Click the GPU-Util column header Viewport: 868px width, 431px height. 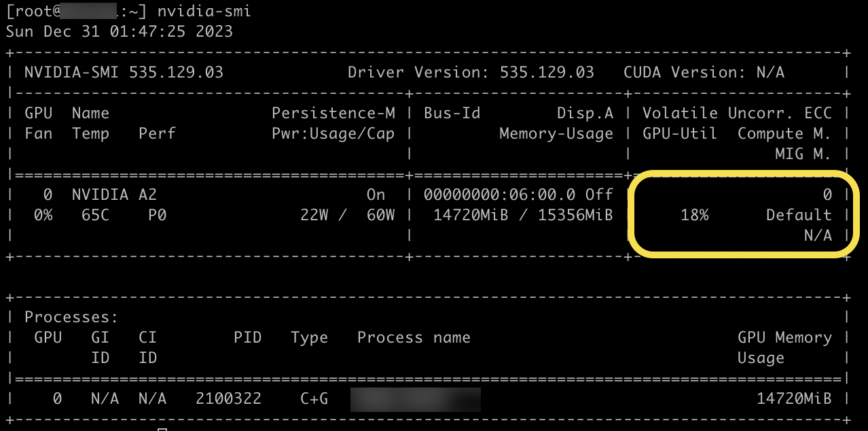680,134
